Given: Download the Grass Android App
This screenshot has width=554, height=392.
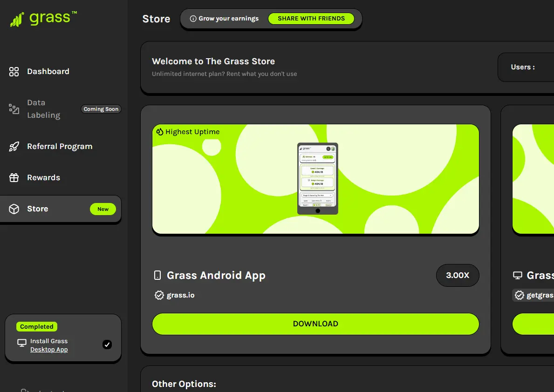Looking at the screenshot, I should 315,324.
